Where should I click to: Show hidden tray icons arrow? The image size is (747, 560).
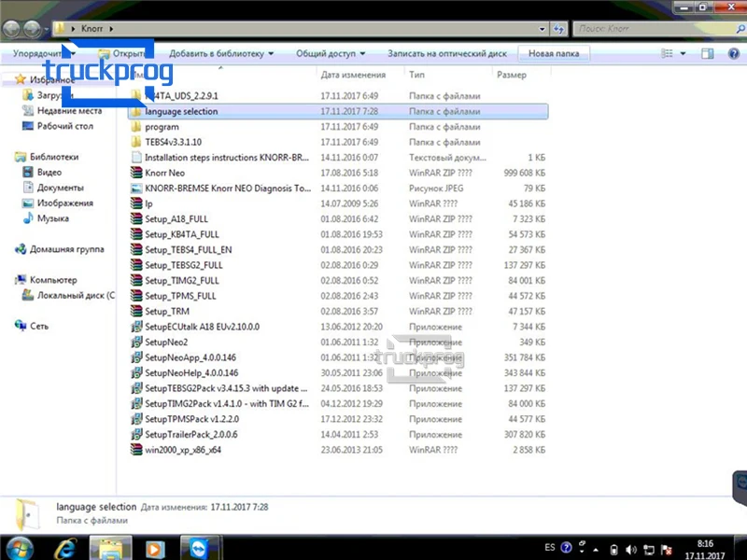[x=596, y=550]
